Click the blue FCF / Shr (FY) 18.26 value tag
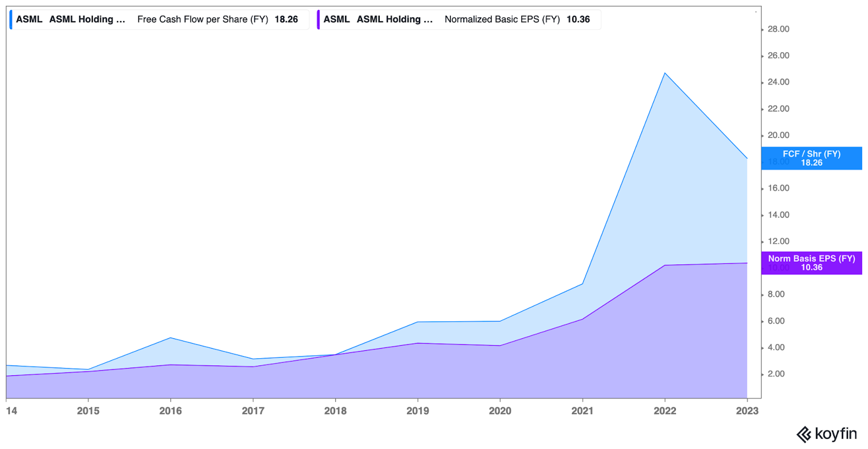 pos(812,158)
